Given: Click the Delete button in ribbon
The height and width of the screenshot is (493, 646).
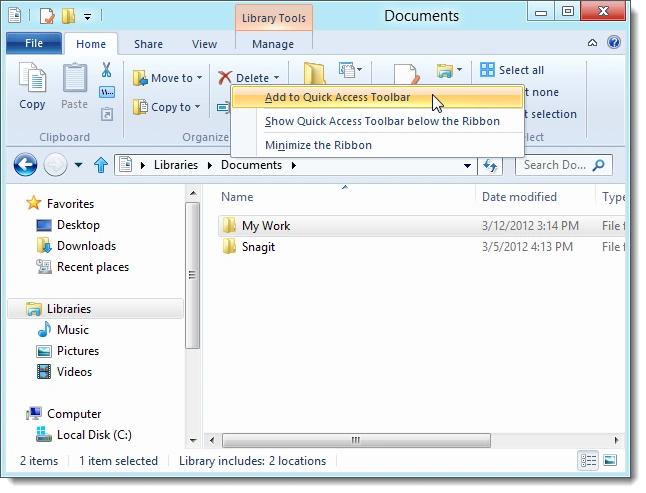Looking at the screenshot, I should [x=243, y=77].
